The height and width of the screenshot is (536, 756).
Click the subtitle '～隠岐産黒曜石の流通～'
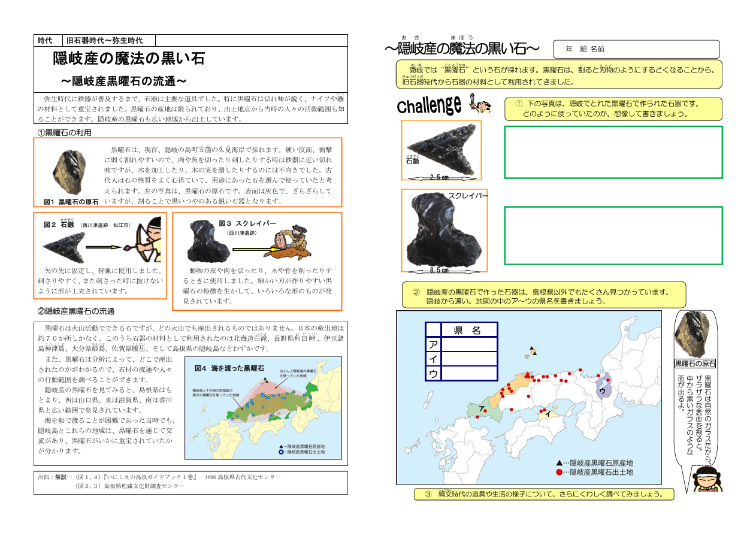(x=123, y=80)
